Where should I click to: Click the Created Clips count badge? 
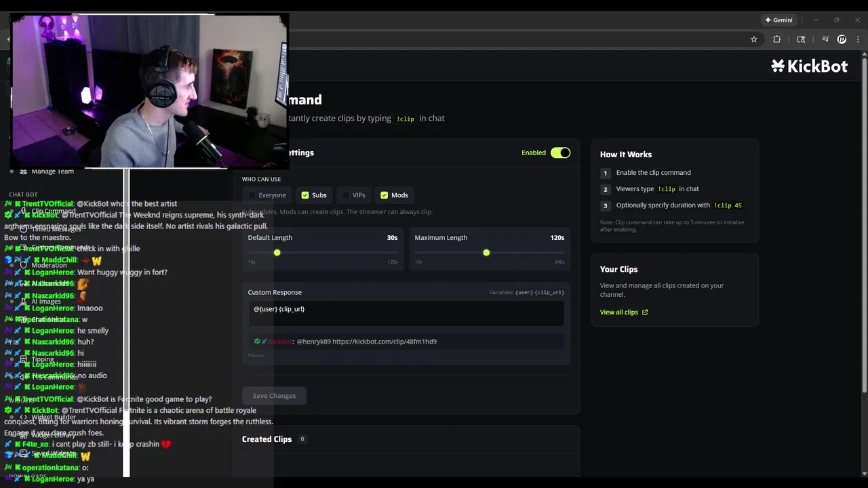pos(302,439)
